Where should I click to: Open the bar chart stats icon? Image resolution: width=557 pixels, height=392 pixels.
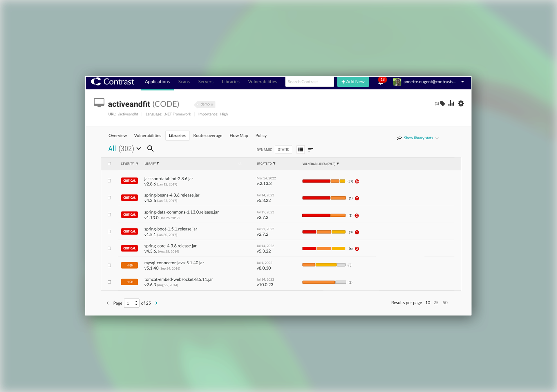pyautogui.click(x=451, y=103)
